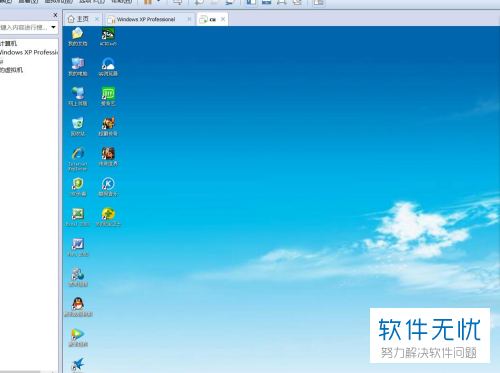Open the My Documents folder icon
Image resolution: width=500 pixels, height=373 pixels.
(x=78, y=36)
